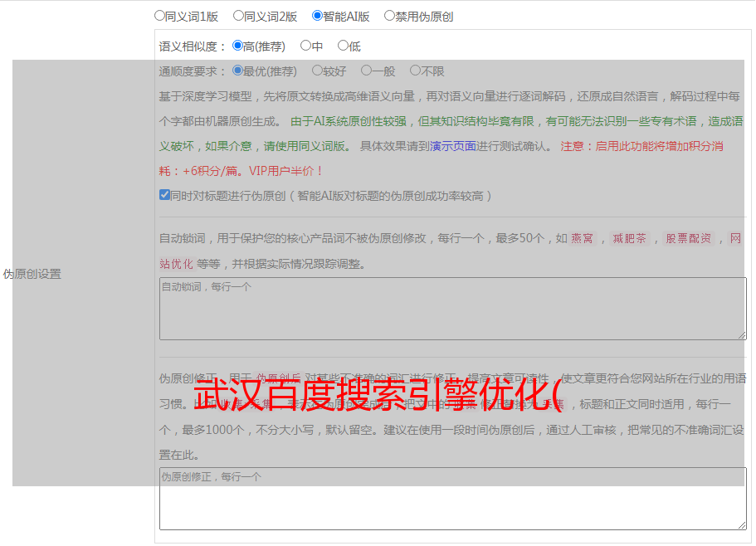Select 禁用伪原创 to disable rewriting
Viewport: 756px width, 546px height.
point(389,16)
